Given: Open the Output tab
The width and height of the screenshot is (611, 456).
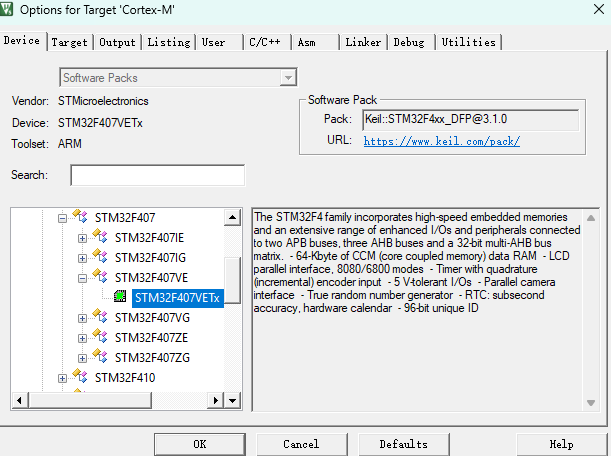Looking at the screenshot, I should 117,42.
